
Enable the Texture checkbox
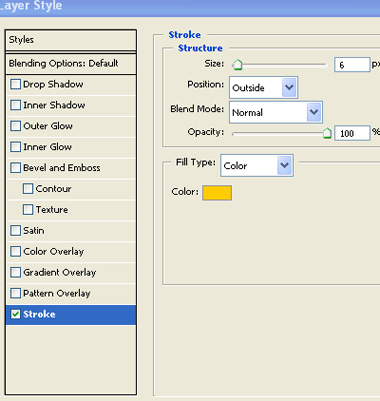point(28,210)
